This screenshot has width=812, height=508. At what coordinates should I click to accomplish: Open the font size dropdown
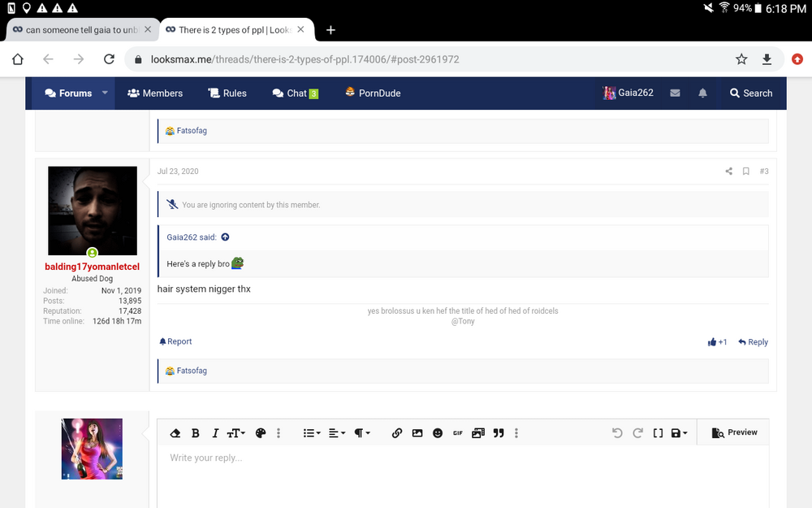coord(235,433)
